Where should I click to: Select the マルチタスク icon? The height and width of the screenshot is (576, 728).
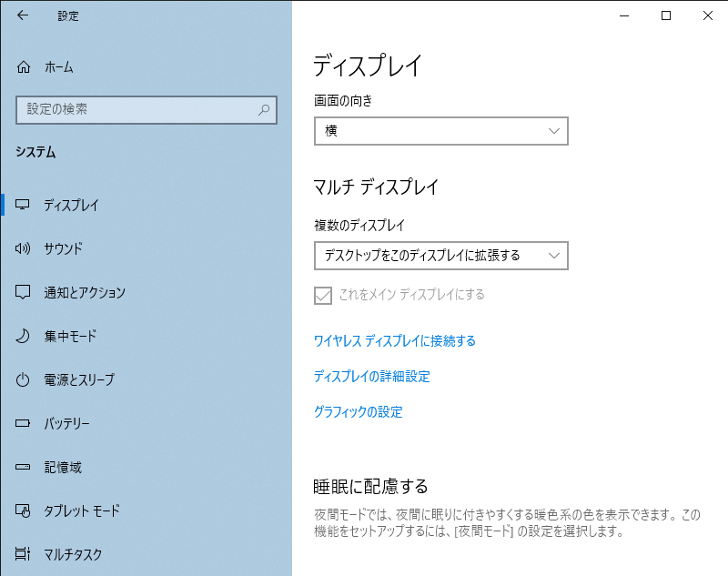click(x=22, y=554)
